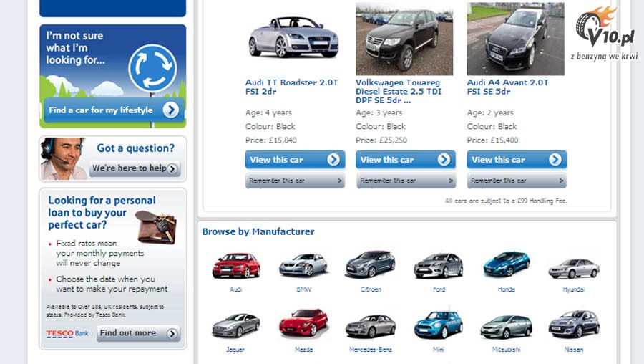View this car for Audi TT Roadster
Viewport: 644px width, 364px height.
click(x=295, y=160)
